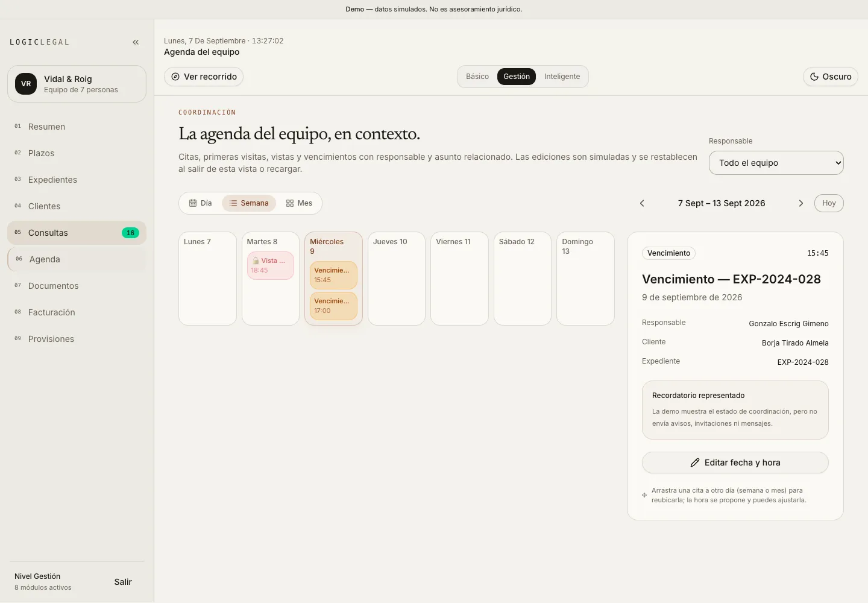Collapse the sidebar with the double chevron
Image resolution: width=868 pixels, height=603 pixels.
[136, 42]
